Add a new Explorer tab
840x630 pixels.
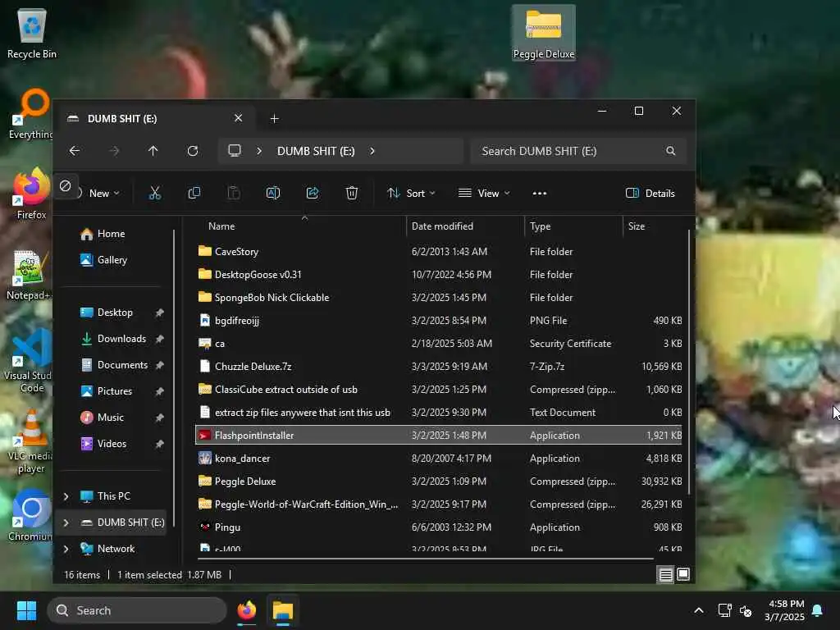point(274,118)
